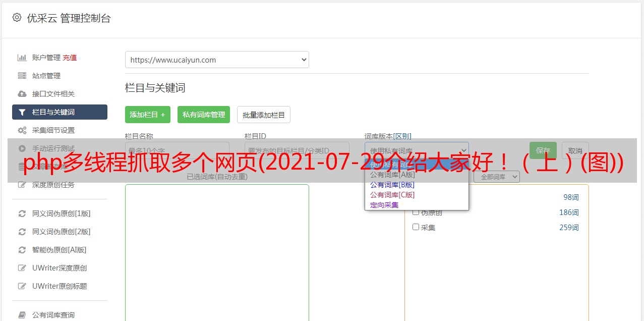644x321 pixels.
Task: Click the green 添加栏目 + button
Action: tap(148, 115)
